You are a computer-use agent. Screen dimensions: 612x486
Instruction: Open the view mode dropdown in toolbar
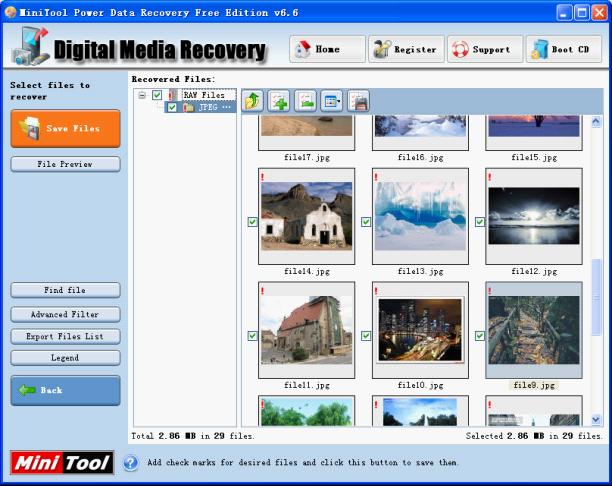pos(332,101)
